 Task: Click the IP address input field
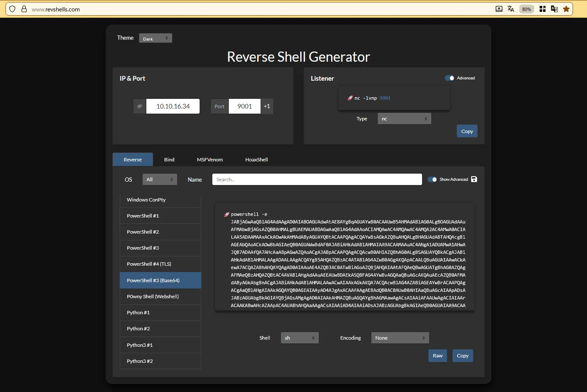pos(173,106)
